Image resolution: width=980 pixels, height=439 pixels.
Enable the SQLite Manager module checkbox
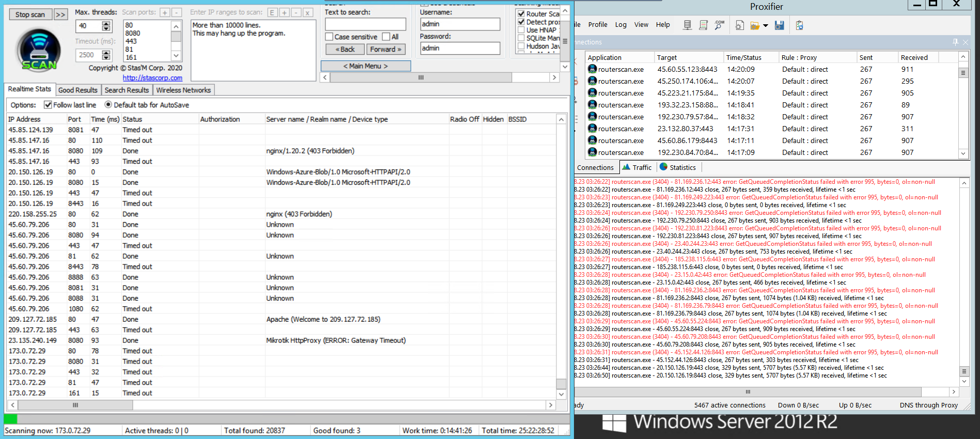coord(521,38)
